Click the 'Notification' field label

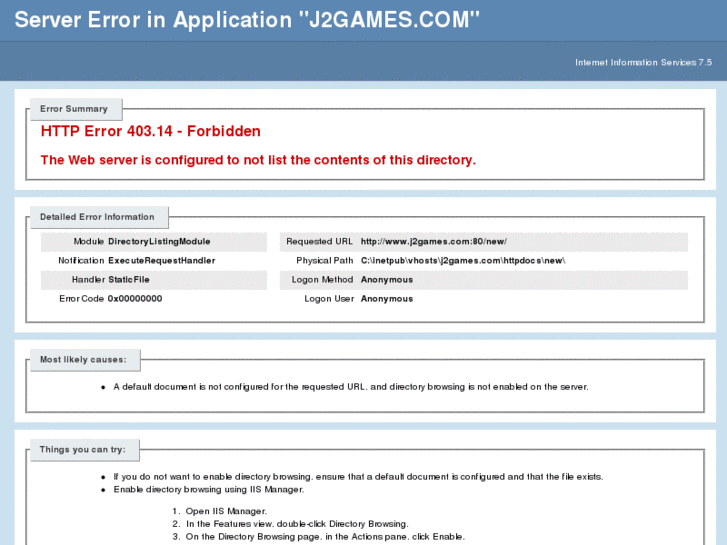click(81, 261)
